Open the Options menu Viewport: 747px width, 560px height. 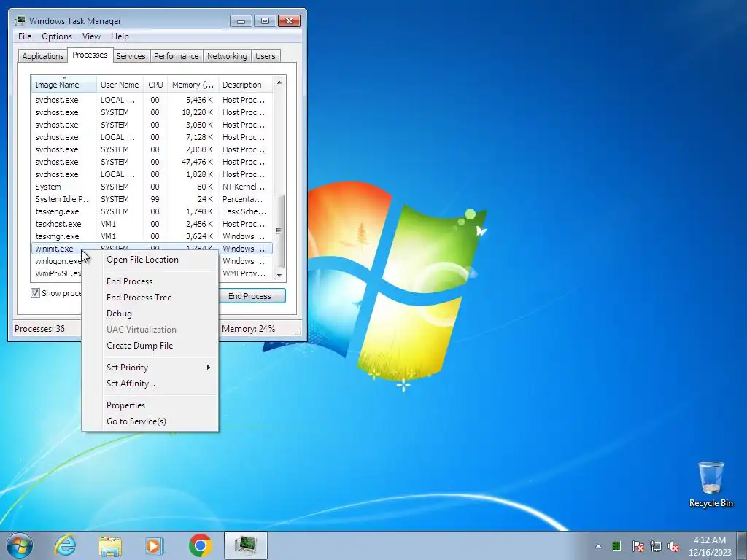pos(57,36)
